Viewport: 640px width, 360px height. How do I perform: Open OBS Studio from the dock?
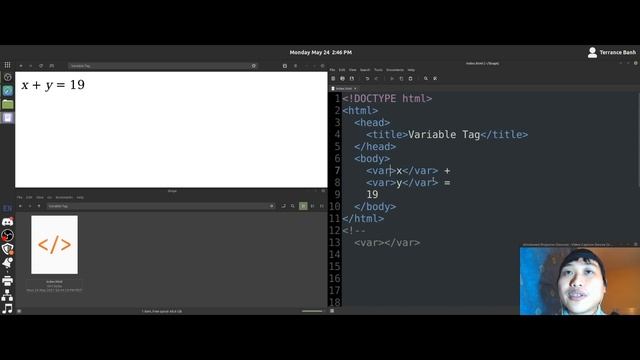[x=7, y=236]
